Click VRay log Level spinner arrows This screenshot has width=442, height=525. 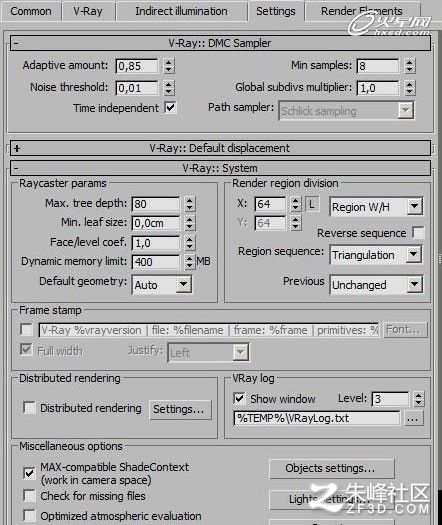[x=419, y=399]
